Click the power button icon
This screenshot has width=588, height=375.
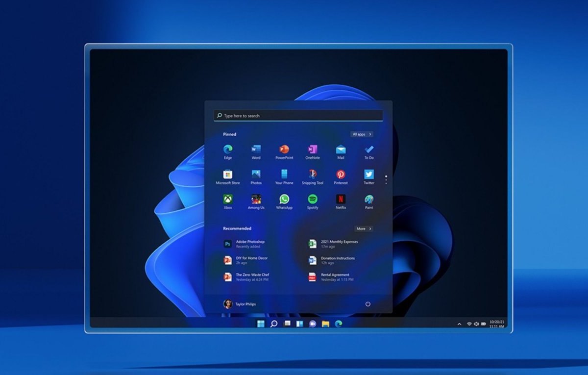tap(368, 304)
